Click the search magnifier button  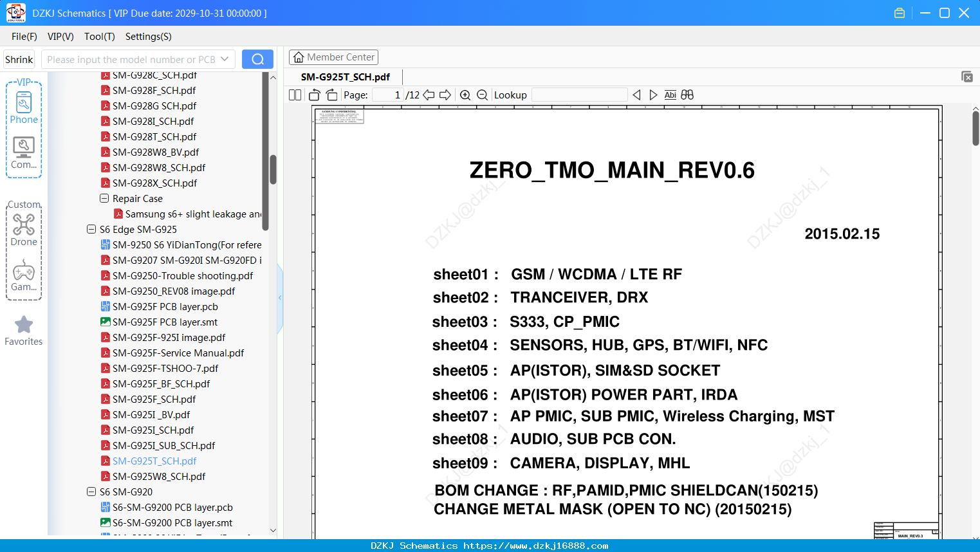257,59
